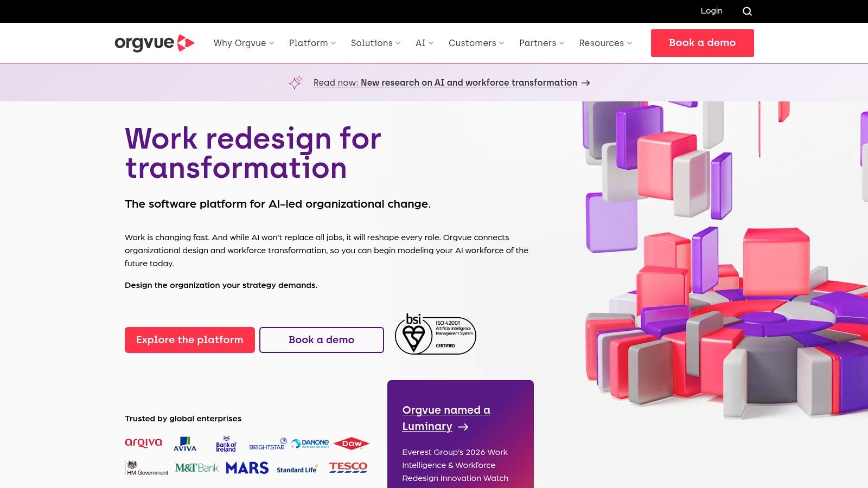Click the arrow after the research banner link
The width and height of the screenshot is (868, 488).
click(586, 83)
